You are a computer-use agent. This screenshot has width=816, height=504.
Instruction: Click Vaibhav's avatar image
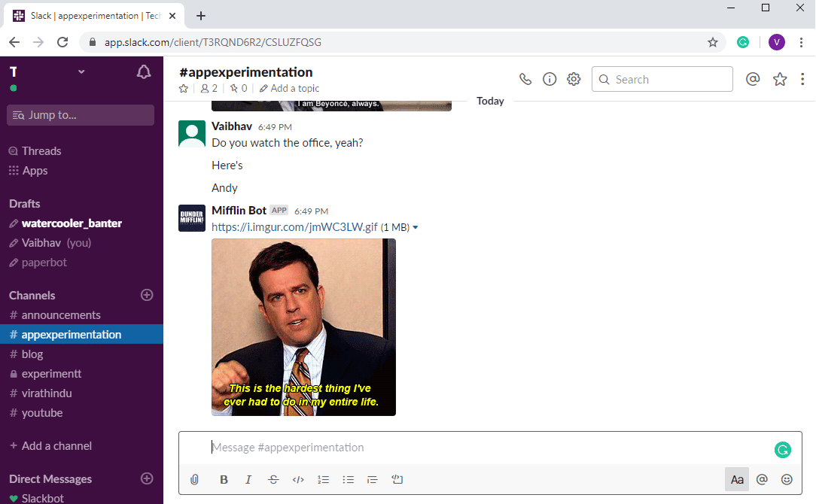pos(191,134)
